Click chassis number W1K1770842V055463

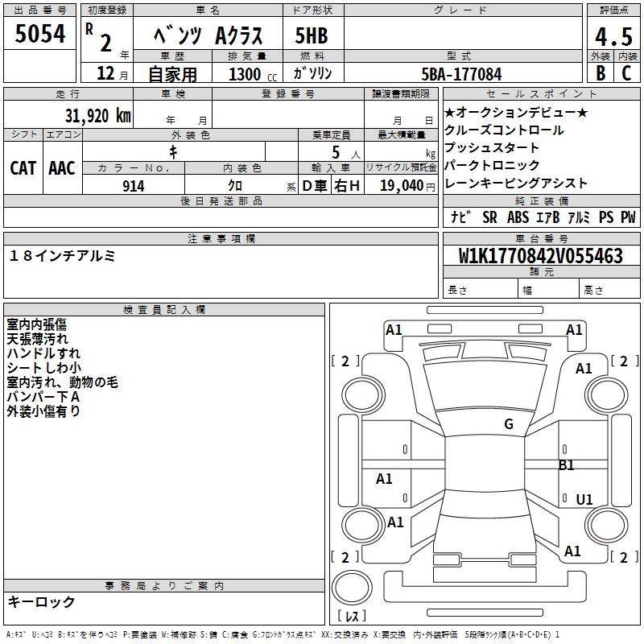[541, 256]
